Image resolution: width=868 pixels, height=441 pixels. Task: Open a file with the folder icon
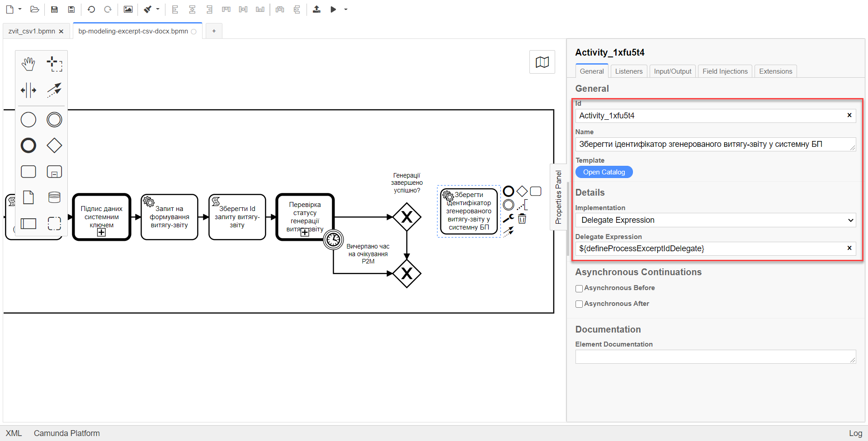coord(34,9)
